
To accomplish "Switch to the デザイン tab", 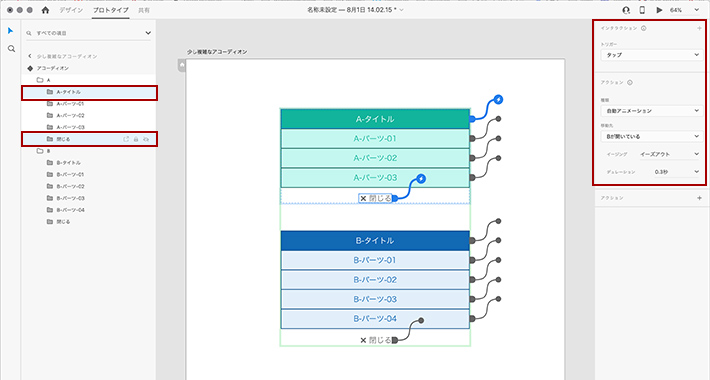I will [x=71, y=10].
